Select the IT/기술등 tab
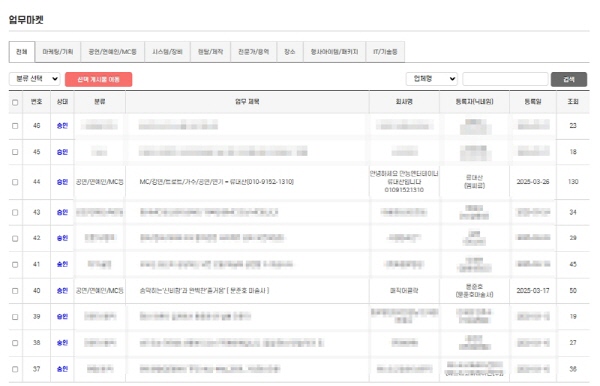The height and width of the screenshot is (386, 600). [385, 52]
